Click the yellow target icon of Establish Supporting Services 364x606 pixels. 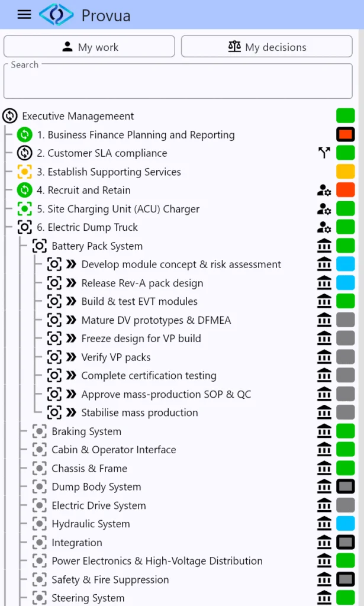coord(24,172)
